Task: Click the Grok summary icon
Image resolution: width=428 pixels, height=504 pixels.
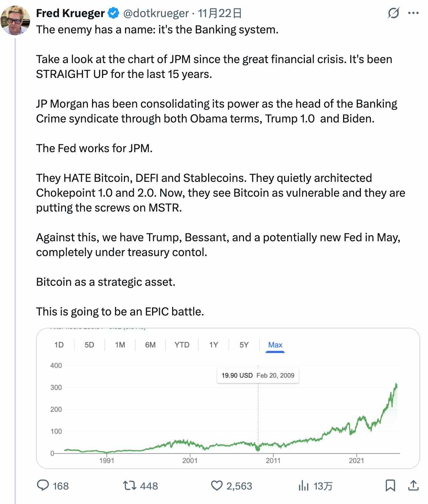Action: (394, 13)
